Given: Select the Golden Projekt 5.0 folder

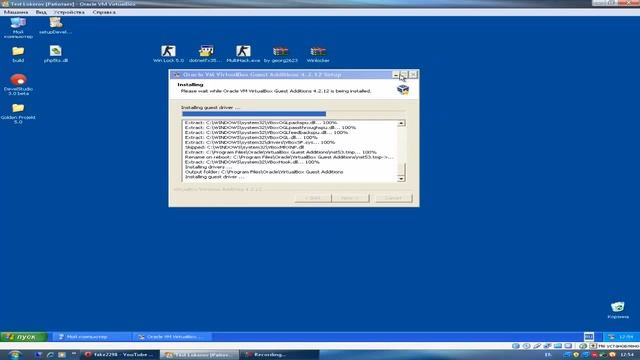Looking at the screenshot, I should [x=18, y=113].
